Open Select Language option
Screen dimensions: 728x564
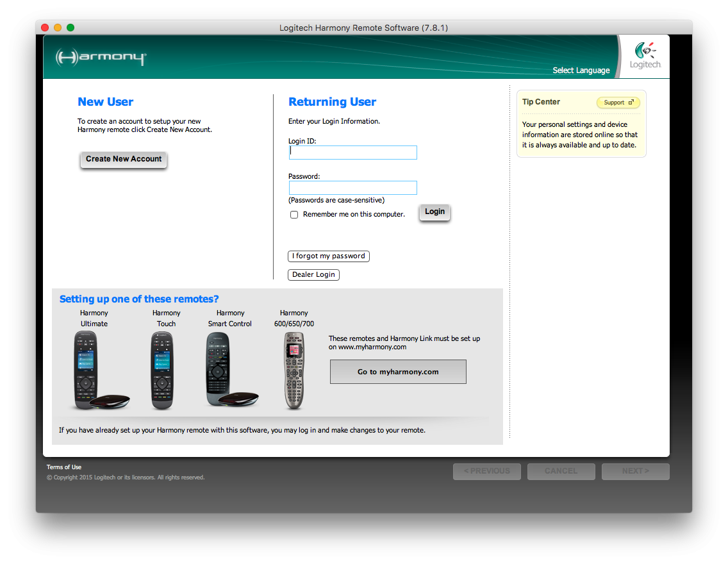click(581, 70)
